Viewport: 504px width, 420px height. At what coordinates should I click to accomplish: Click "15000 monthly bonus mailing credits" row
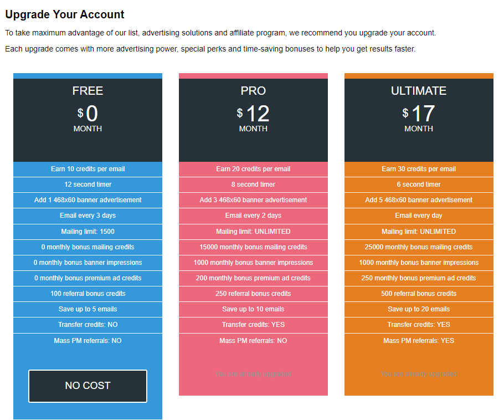[253, 247]
